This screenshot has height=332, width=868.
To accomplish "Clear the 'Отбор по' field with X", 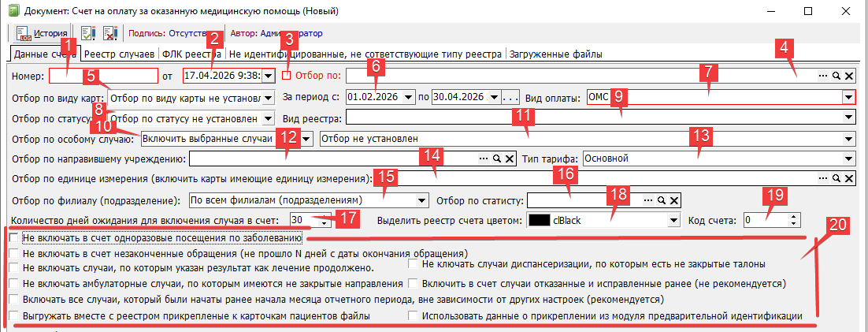I will click(849, 76).
